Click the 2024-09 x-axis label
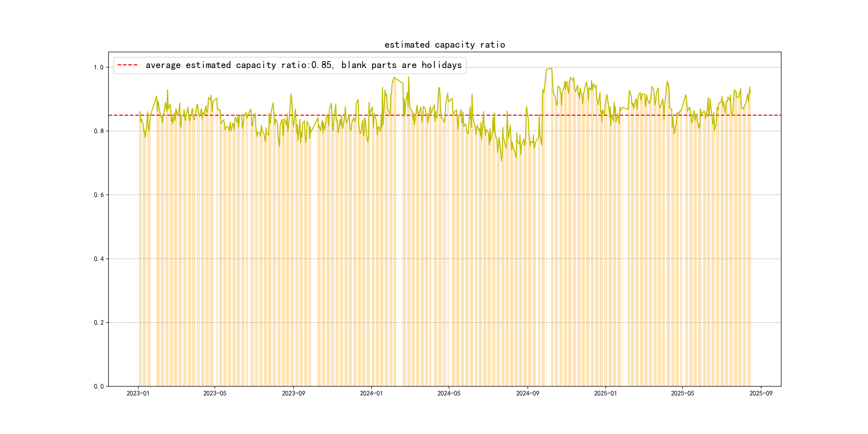This screenshot has width=868, height=434. (x=527, y=393)
